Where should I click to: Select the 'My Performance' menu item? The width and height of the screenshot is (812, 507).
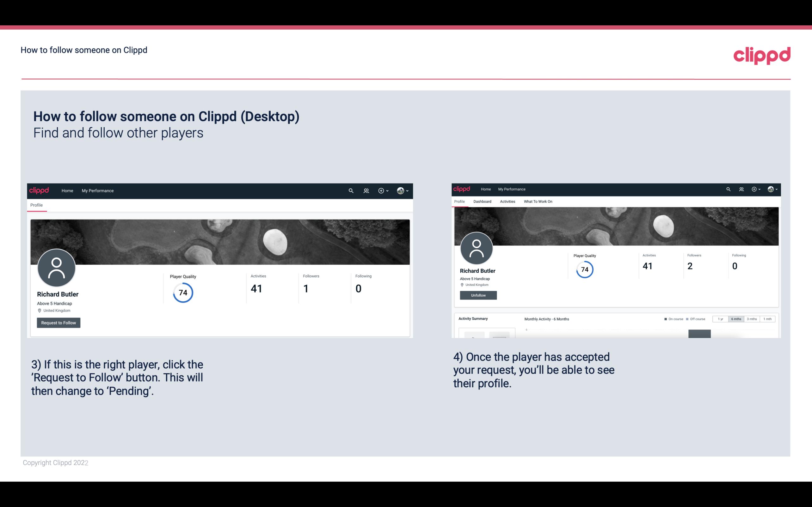point(97,190)
